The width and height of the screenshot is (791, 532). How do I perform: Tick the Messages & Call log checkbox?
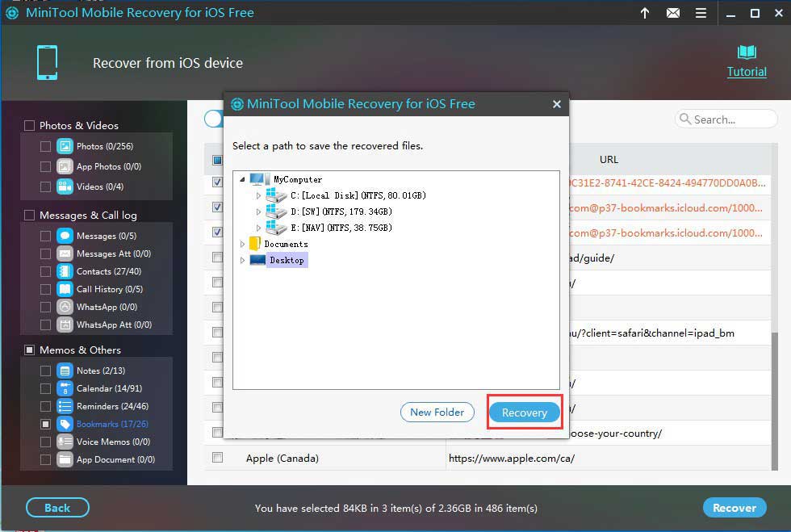pos(30,215)
